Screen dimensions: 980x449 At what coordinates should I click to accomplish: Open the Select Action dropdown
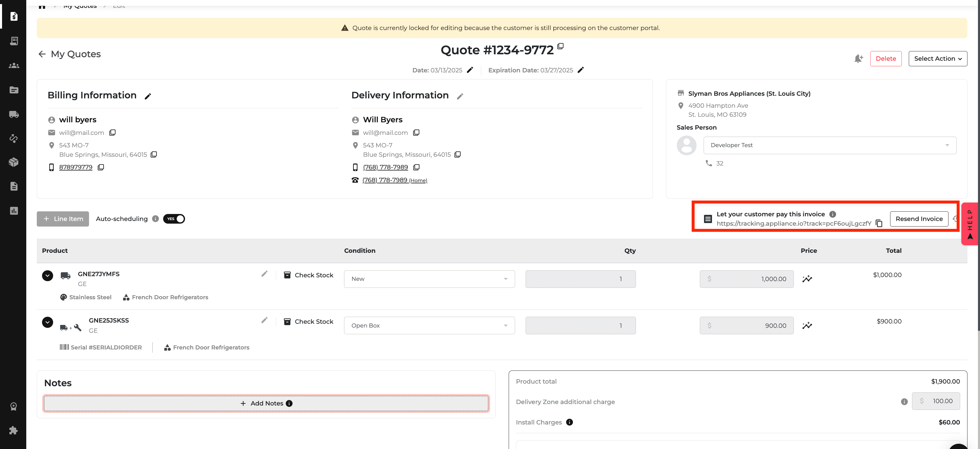tap(938, 59)
